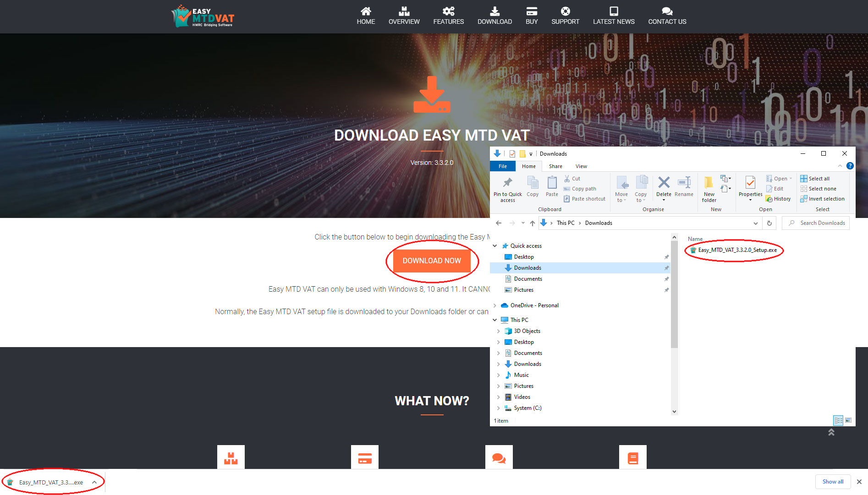
Task: Go to LATEST NEWS in website nav
Action: coord(614,16)
